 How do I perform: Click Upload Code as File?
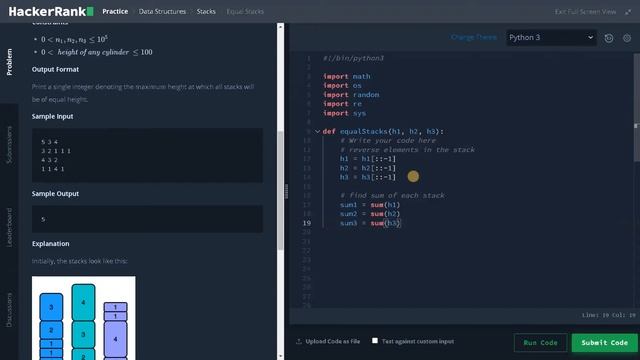click(333, 341)
